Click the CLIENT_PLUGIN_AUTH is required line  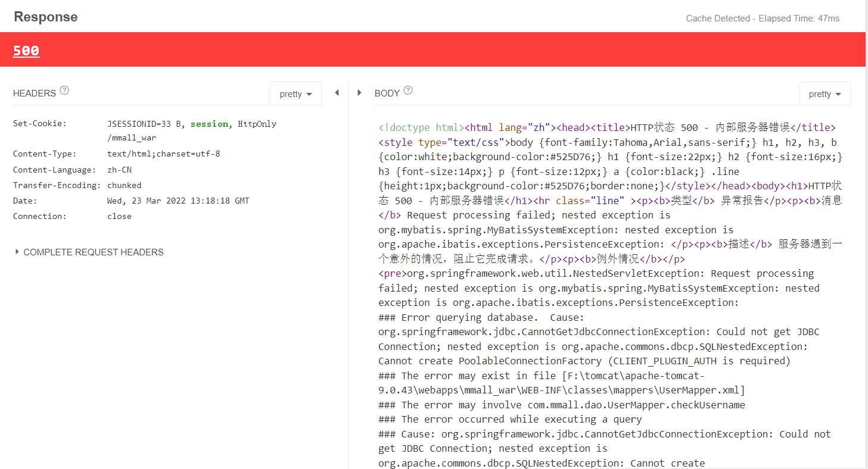(x=584, y=361)
